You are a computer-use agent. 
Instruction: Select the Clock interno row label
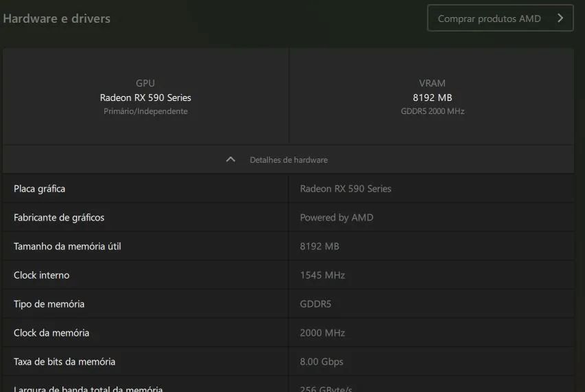pyautogui.click(x=41, y=275)
